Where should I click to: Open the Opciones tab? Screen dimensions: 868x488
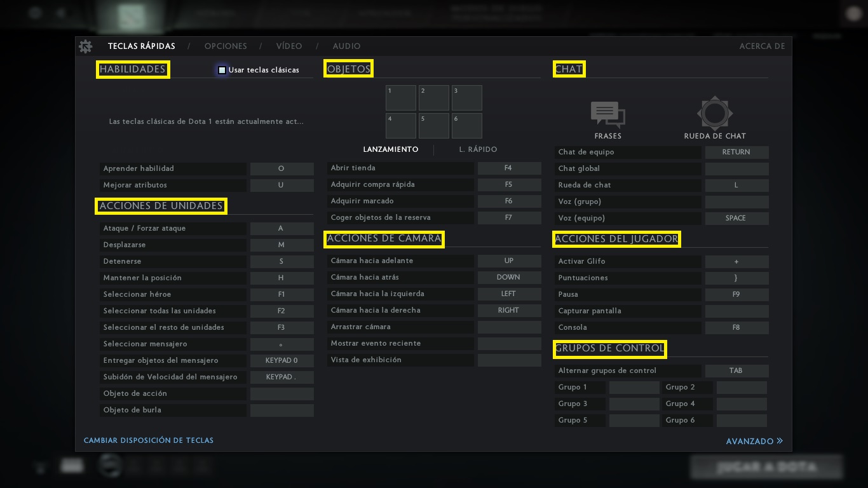click(226, 46)
